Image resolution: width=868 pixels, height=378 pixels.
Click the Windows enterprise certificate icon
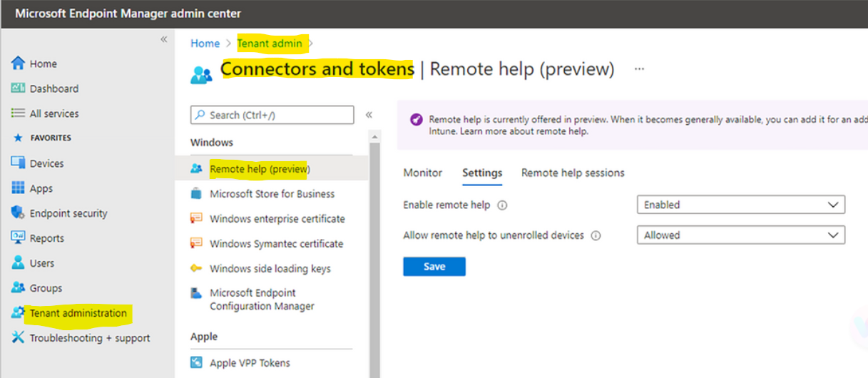196,218
